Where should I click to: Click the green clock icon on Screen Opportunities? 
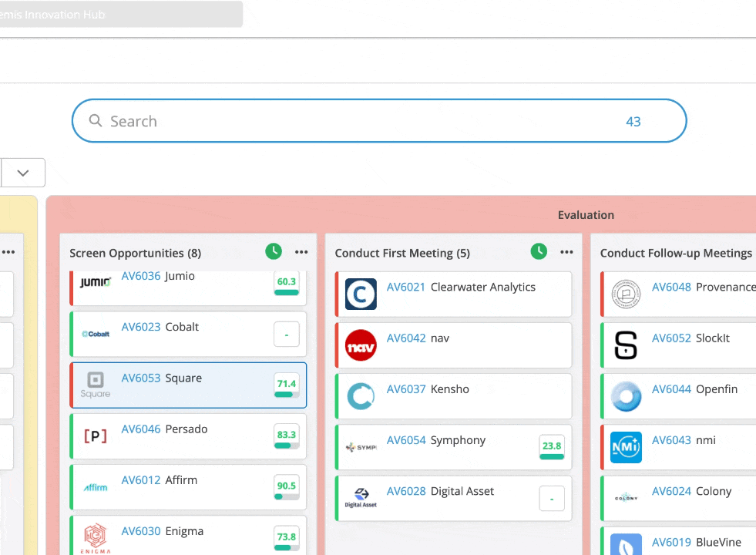tap(274, 251)
